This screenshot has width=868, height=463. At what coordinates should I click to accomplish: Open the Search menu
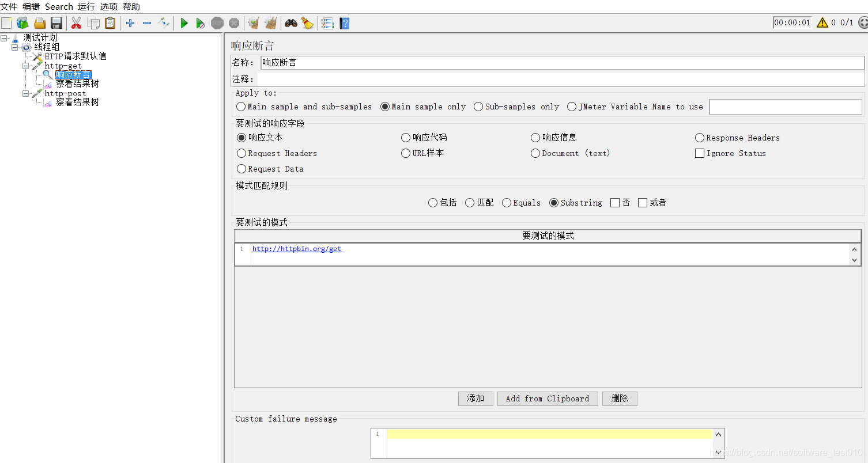click(59, 7)
